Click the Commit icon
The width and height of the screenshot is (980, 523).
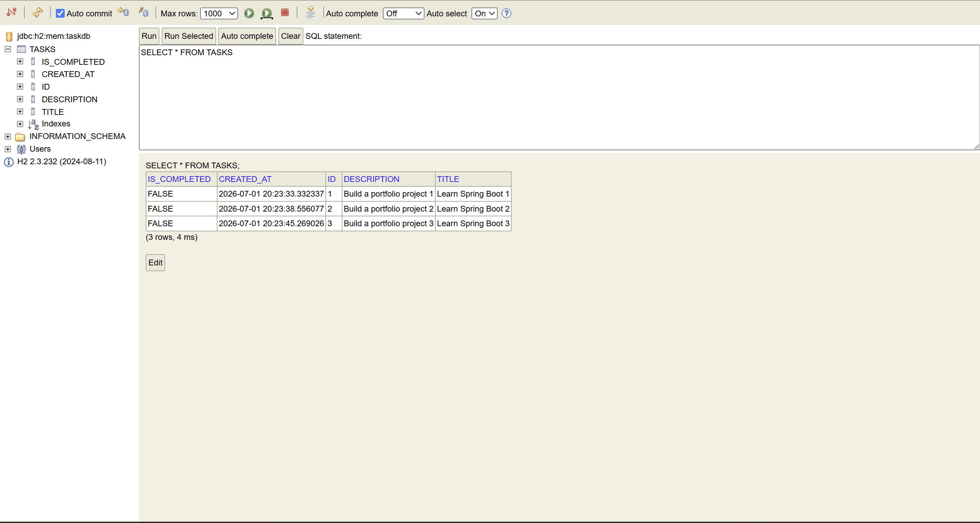pos(143,13)
